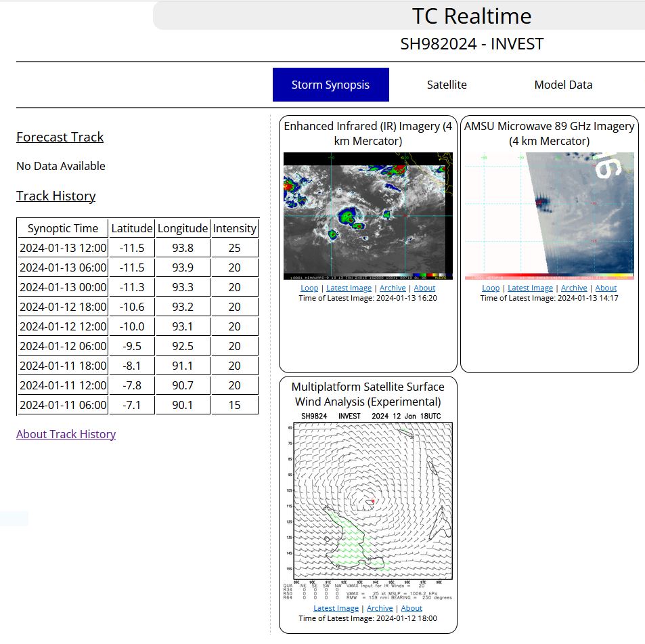Viewport: 645px width, 644px height.
Task: Open the Loop link under AMSU Microwave
Action: pos(491,288)
